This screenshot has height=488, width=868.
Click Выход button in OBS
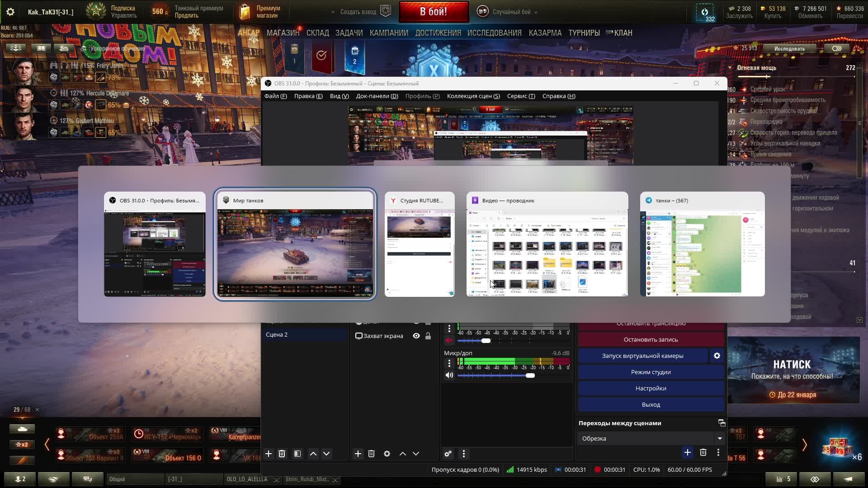click(651, 405)
